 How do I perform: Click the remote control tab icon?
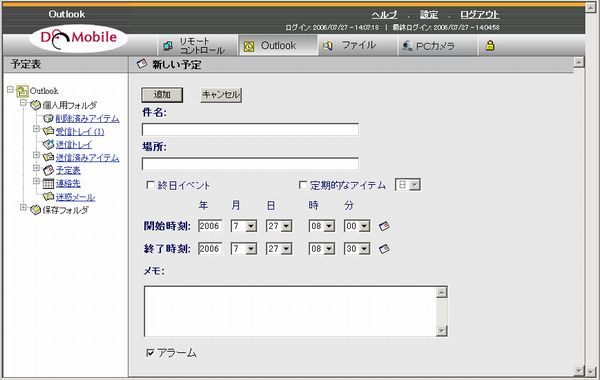[168, 46]
